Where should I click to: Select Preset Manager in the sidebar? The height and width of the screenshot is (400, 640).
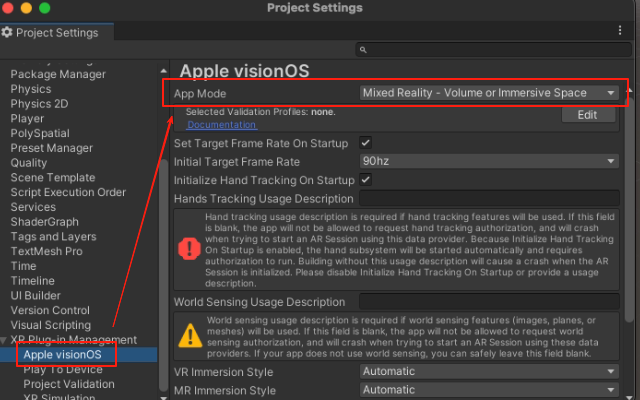point(51,148)
